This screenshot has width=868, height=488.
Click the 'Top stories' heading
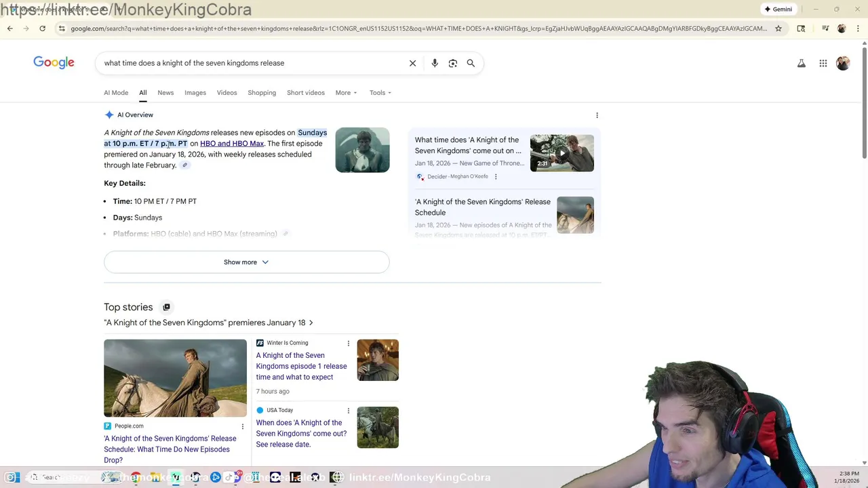(128, 307)
